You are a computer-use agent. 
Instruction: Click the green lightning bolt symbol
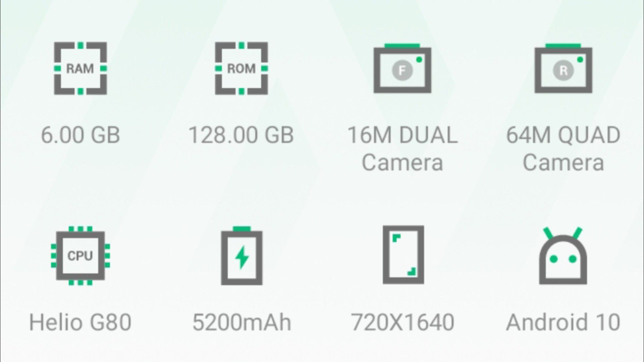(x=242, y=257)
